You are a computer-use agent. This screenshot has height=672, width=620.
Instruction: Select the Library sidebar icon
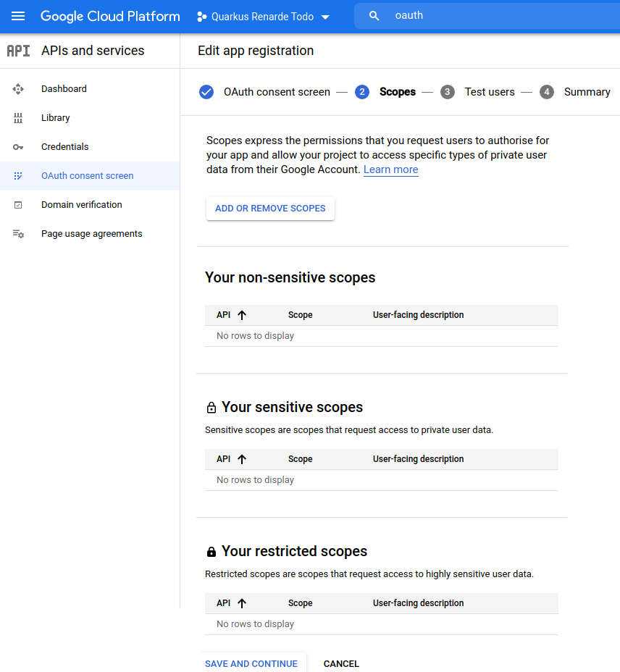pyautogui.click(x=17, y=117)
